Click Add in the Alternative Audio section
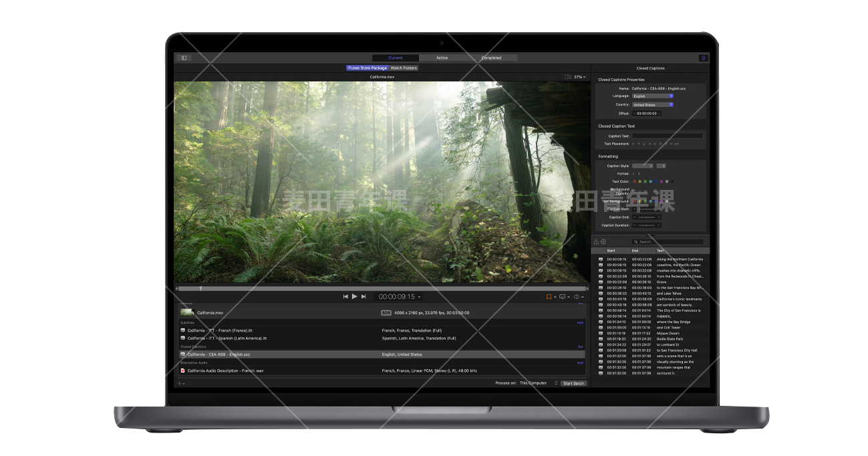Screen dimensions: 868x456 tap(580, 363)
